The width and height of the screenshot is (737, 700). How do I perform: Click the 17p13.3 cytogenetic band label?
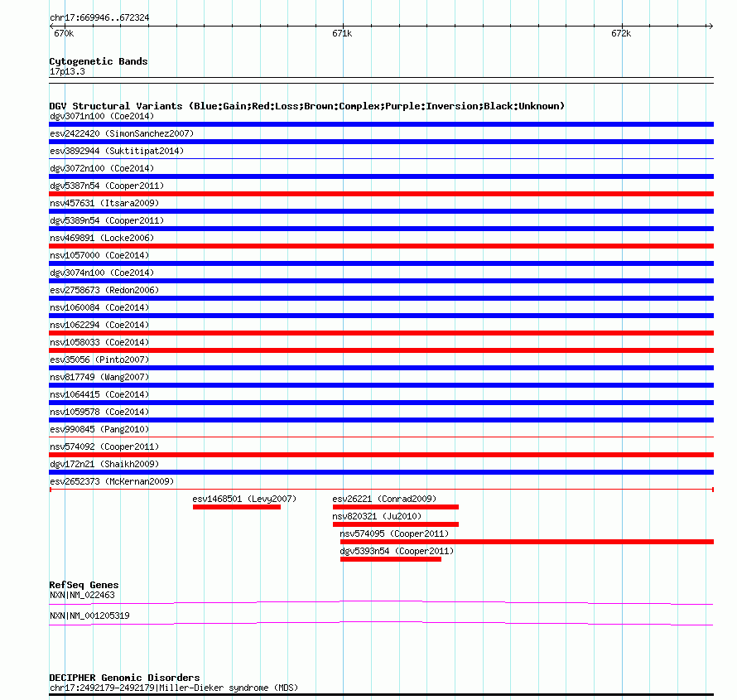pos(67,71)
